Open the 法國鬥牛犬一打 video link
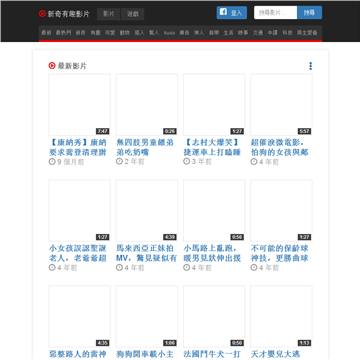 click(212, 354)
